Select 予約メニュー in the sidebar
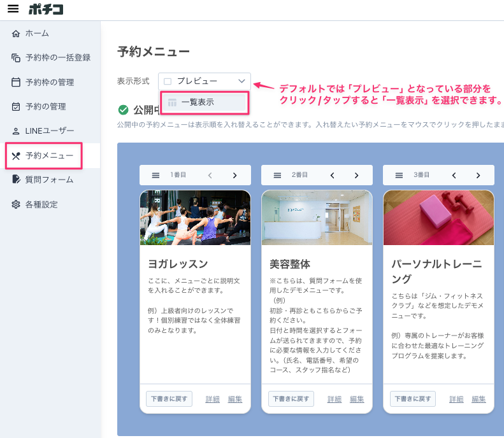 (x=50, y=156)
